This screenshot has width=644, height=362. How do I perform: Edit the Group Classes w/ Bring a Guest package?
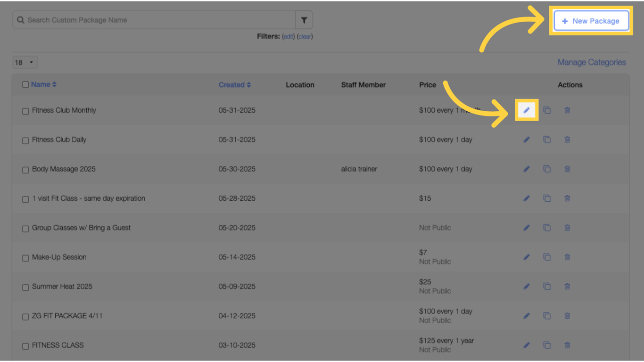click(527, 228)
